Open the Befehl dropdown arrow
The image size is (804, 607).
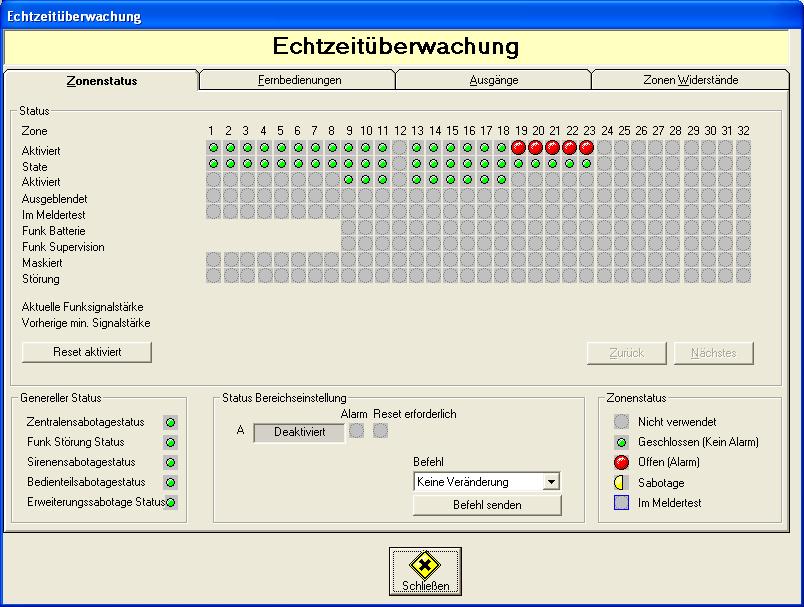550,482
